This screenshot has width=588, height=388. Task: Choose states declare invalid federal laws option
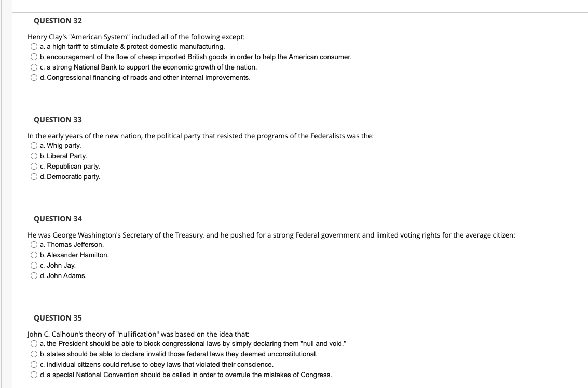click(x=34, y=354)
